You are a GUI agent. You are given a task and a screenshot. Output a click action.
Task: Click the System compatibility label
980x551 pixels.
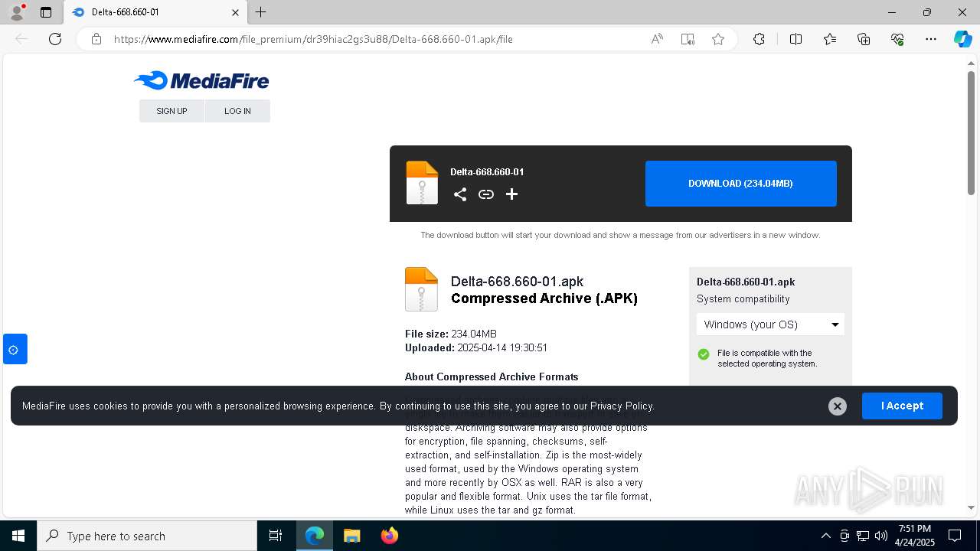pos(743,299)
